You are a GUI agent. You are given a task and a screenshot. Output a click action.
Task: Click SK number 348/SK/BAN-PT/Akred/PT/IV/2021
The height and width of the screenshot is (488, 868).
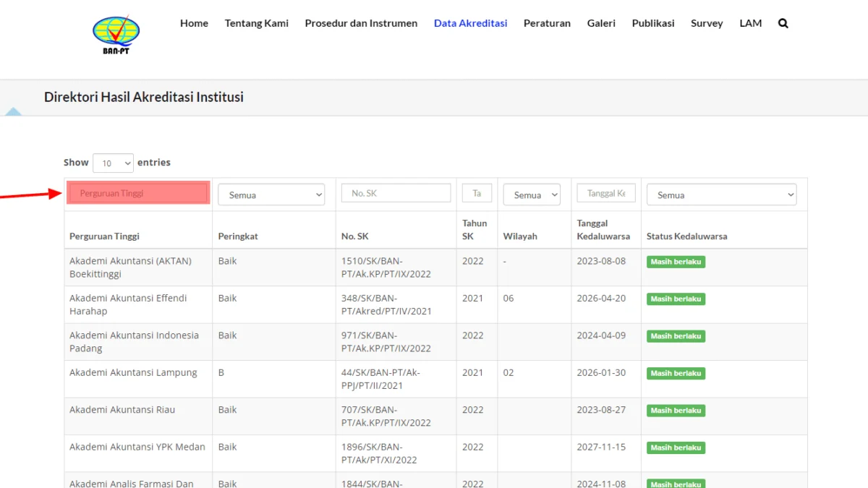point(386,304)
